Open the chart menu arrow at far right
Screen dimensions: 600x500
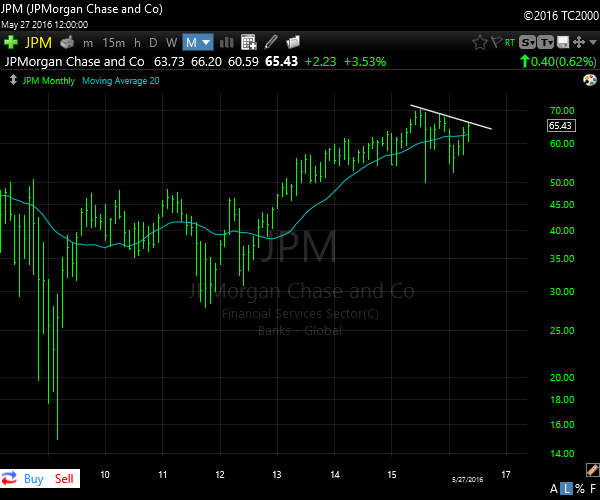point(593,42)
